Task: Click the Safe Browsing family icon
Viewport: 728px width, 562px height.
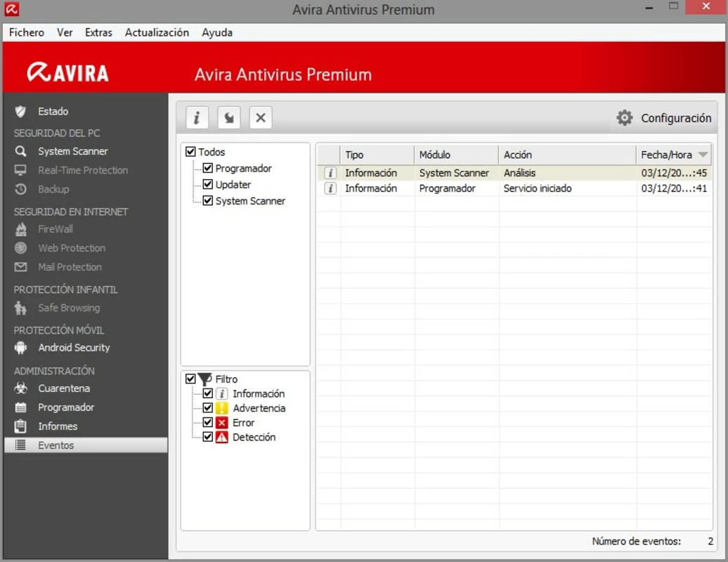Action: [x=20, y=308]
